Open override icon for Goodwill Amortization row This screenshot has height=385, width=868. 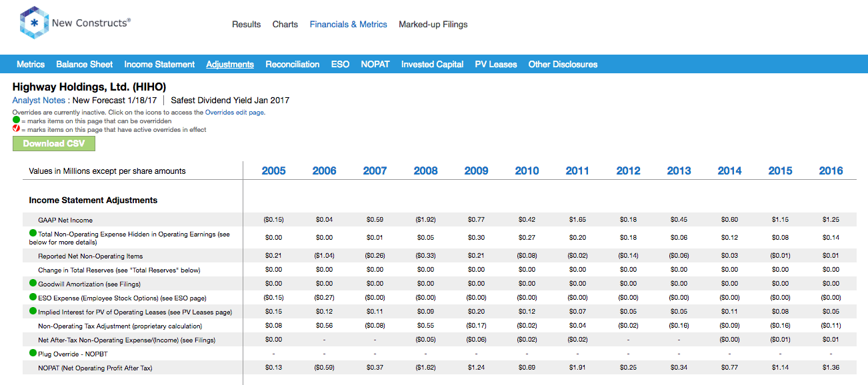[x=33, y=284]
